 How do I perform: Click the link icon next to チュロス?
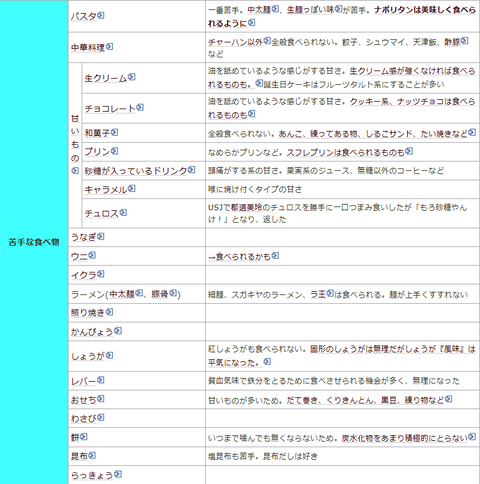point(123,212)
